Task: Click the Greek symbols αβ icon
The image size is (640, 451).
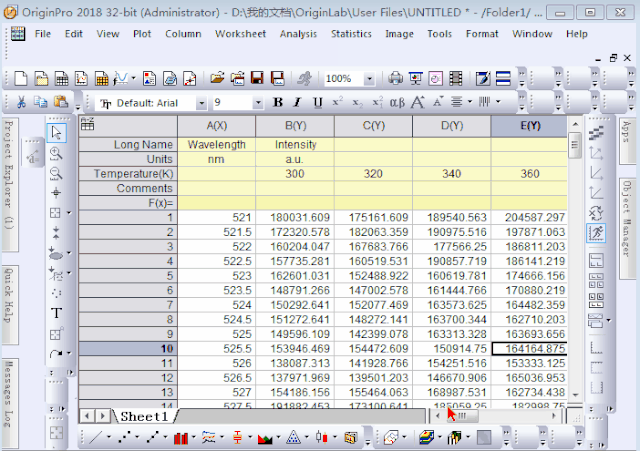Action: tap(397, 102)
